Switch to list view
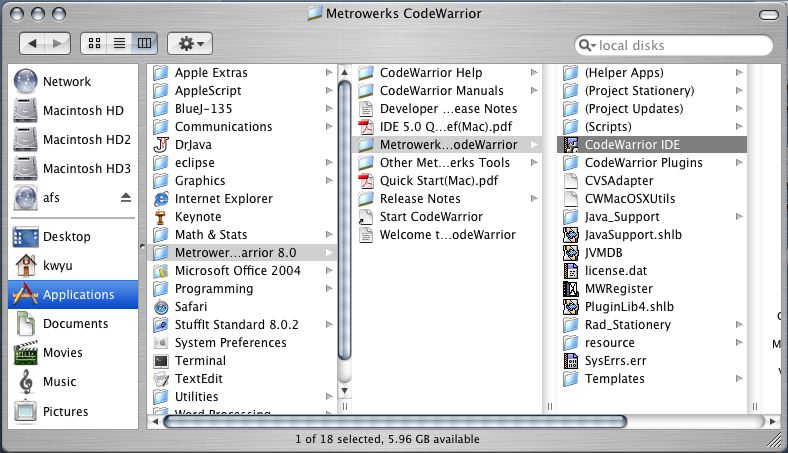 119,44
